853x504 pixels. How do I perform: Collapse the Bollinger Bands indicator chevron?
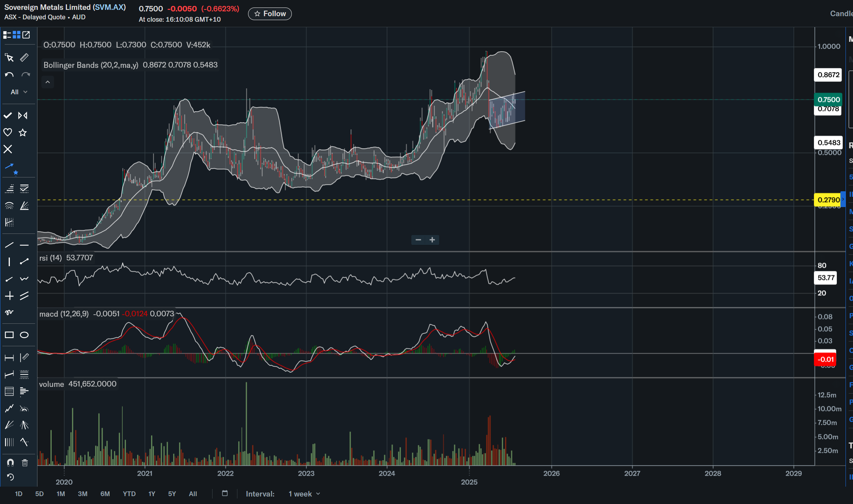point(48,82)
